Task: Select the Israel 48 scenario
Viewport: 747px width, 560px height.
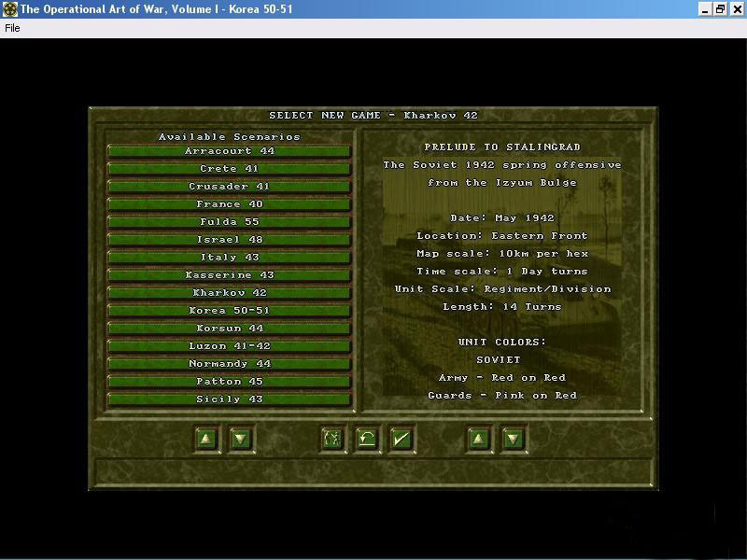Action: [230, 240]
